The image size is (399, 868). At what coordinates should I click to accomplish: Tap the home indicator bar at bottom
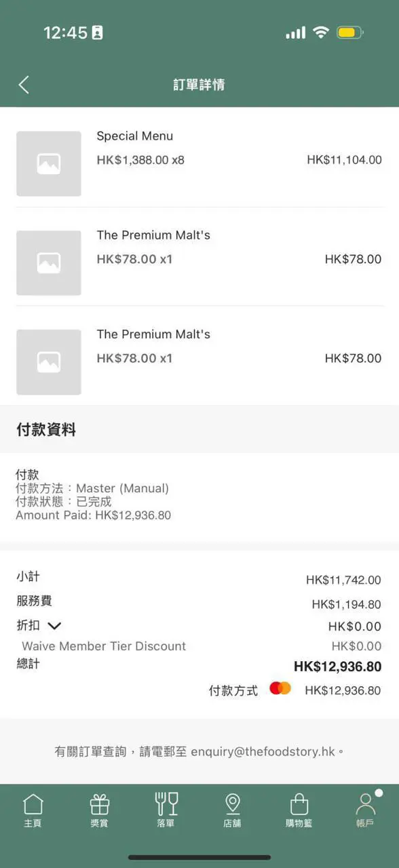[x=199, y=856]
